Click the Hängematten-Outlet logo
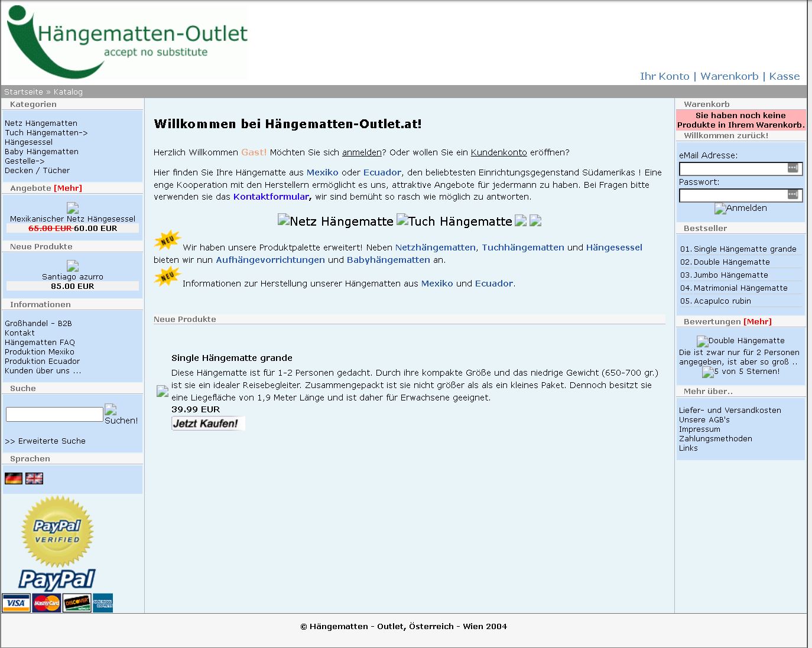This screenshot has height=648, width=812. click(127, 41)
